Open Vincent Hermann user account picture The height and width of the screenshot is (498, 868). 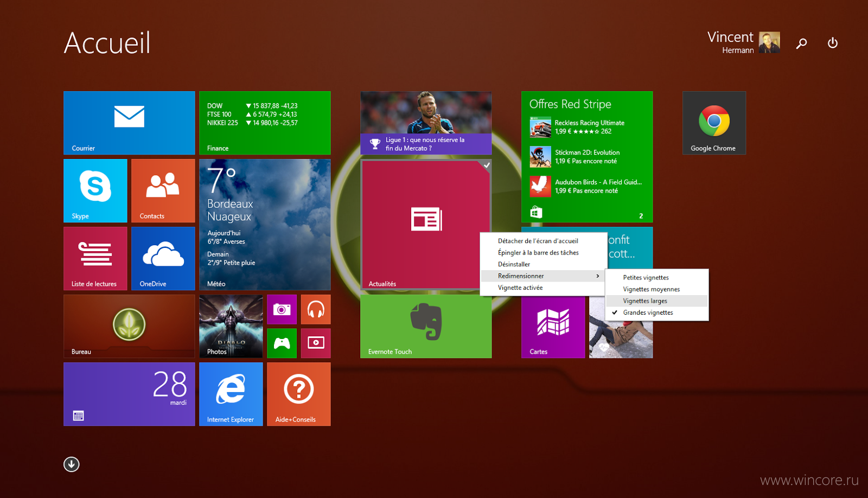[x=769, y=42]
